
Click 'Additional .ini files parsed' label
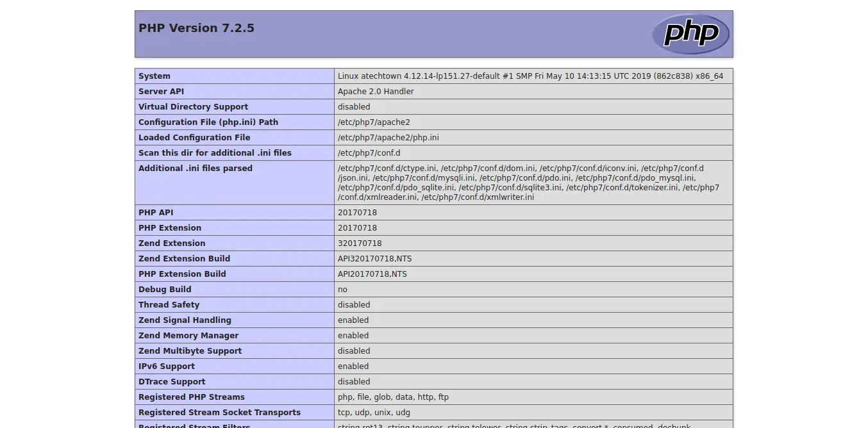(x=196, y=169)
